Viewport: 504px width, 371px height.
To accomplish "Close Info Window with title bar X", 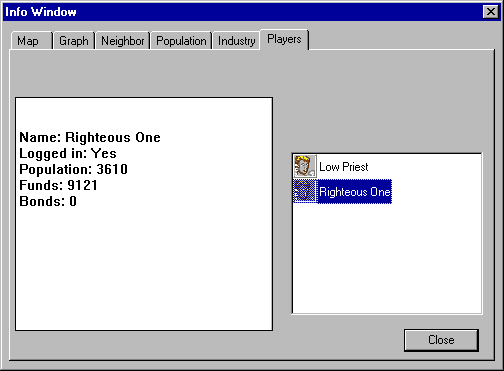I will point(491,12).
